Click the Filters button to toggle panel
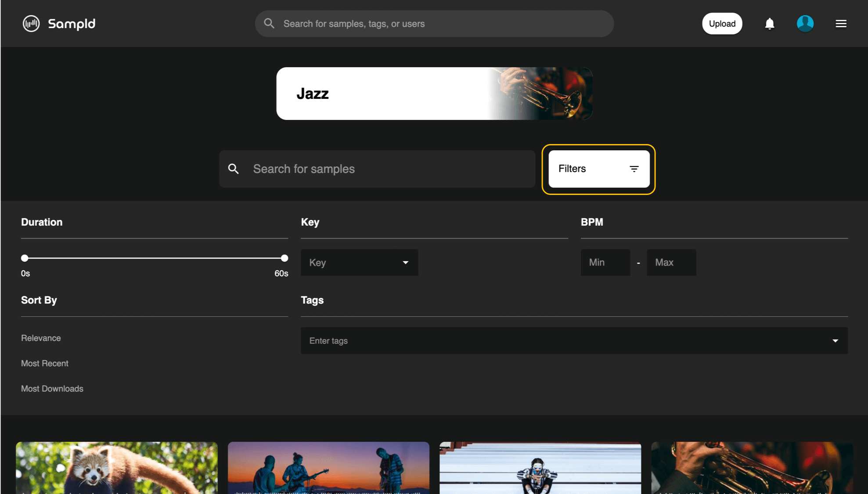 (598, 169)
